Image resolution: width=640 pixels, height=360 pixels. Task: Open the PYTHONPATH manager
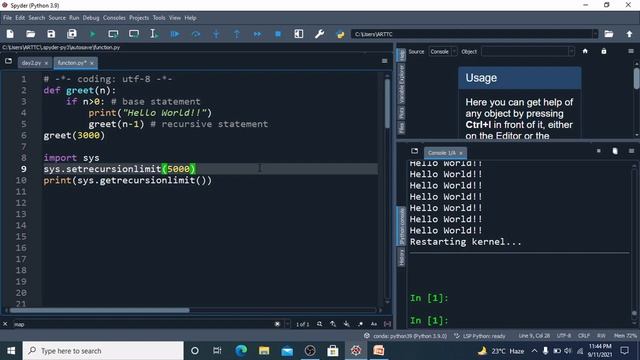pos(340,34)
